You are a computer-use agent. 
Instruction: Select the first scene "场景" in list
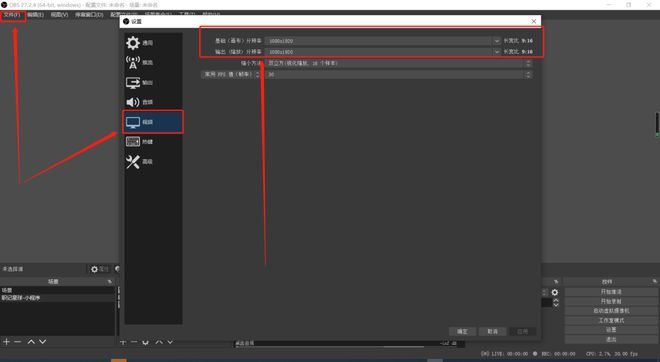(57, 290)
